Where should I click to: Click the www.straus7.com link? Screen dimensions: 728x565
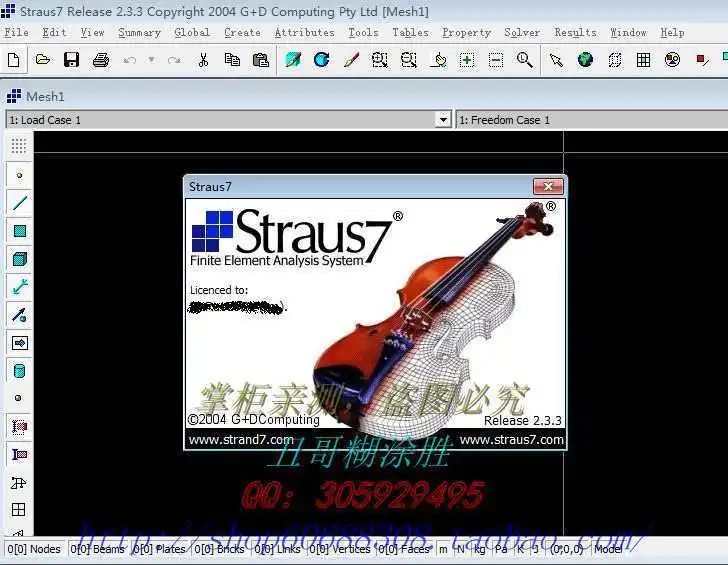(511, 439)
